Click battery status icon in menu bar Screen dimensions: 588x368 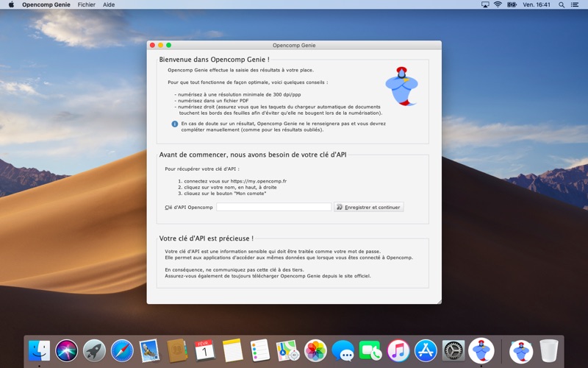(512, 4)
